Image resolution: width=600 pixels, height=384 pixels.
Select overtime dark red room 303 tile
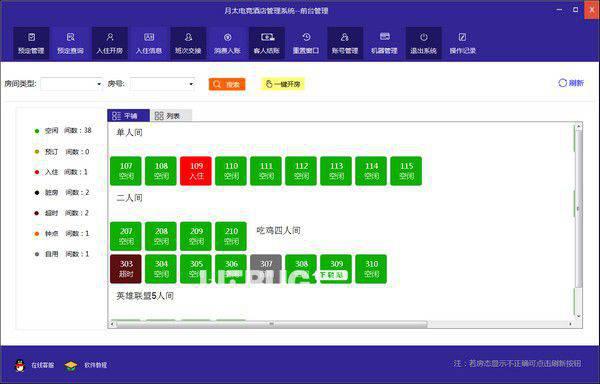pos(126,269)
